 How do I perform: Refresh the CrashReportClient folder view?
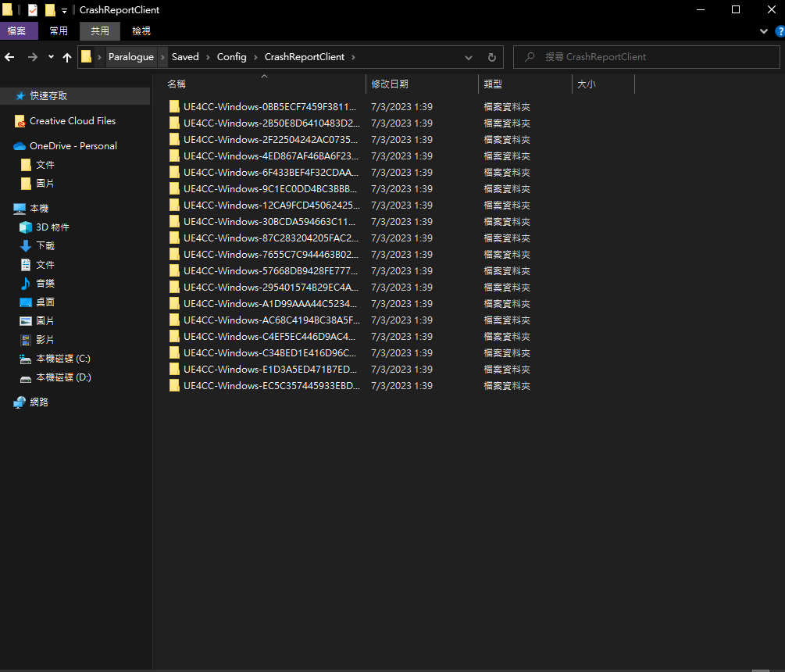(491, 57)
